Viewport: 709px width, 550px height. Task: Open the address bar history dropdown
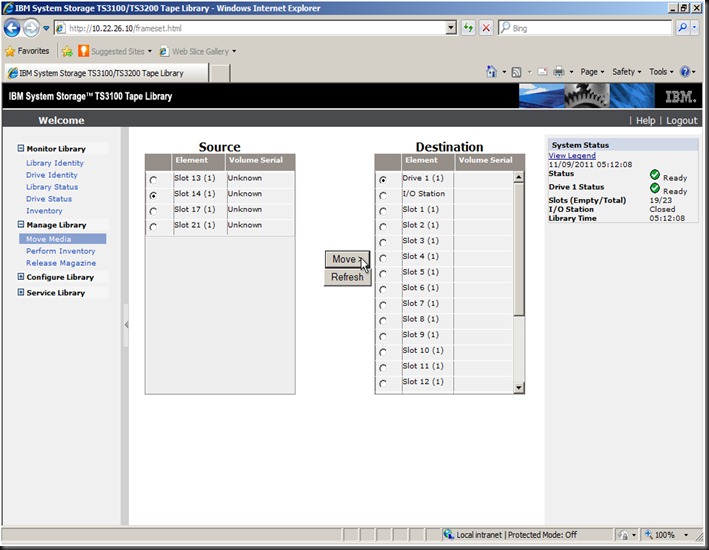point(451,28)
